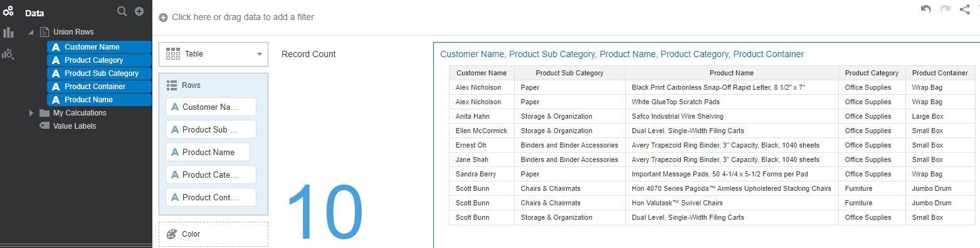Click the Product Category pill in Rows
Image resolution: width=980 pixels, height=248 pixels.
point(211,175)
